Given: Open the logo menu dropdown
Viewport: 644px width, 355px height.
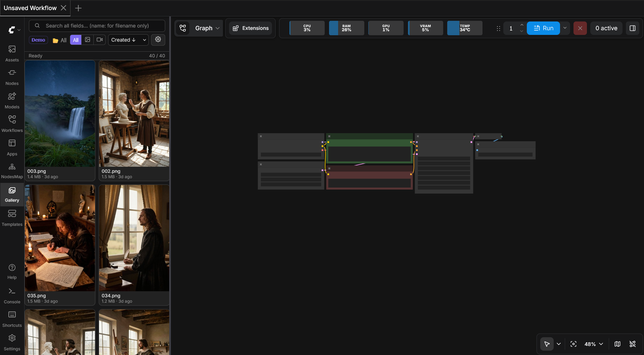Looking at the screenshot, I should point(14,30).
